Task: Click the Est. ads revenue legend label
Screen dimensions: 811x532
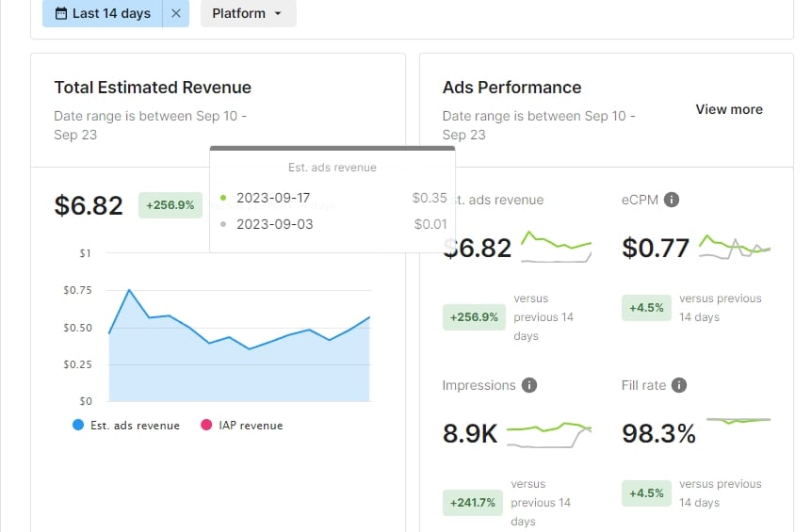Action: (135, 426)
